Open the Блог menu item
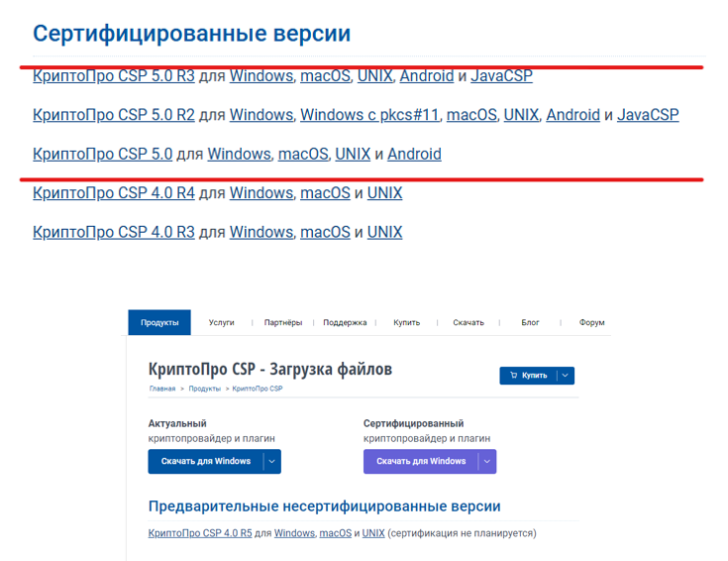 click(530, 322)
